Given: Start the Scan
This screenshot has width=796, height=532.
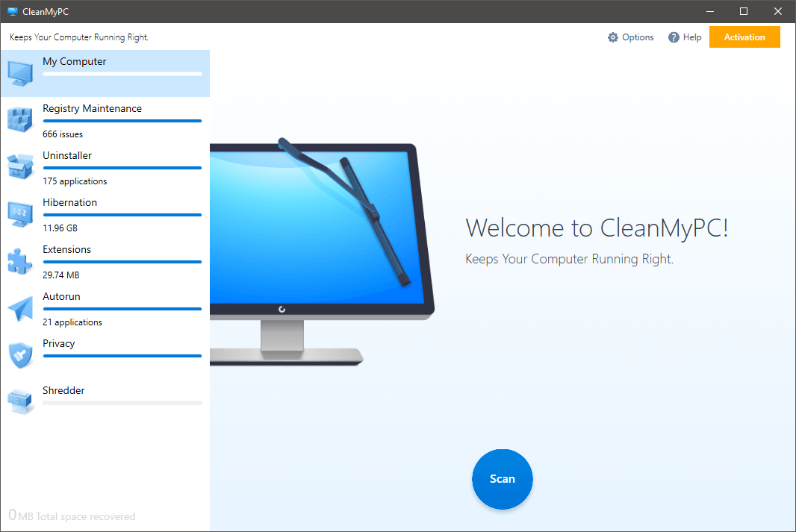Looking at the screenshot, I should [502, 479].
